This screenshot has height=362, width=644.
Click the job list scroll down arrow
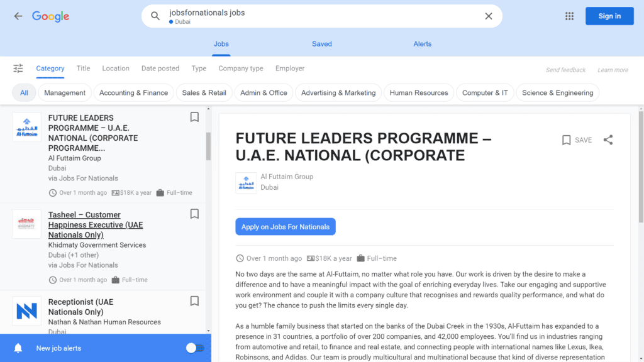click(x=208, y=331)
